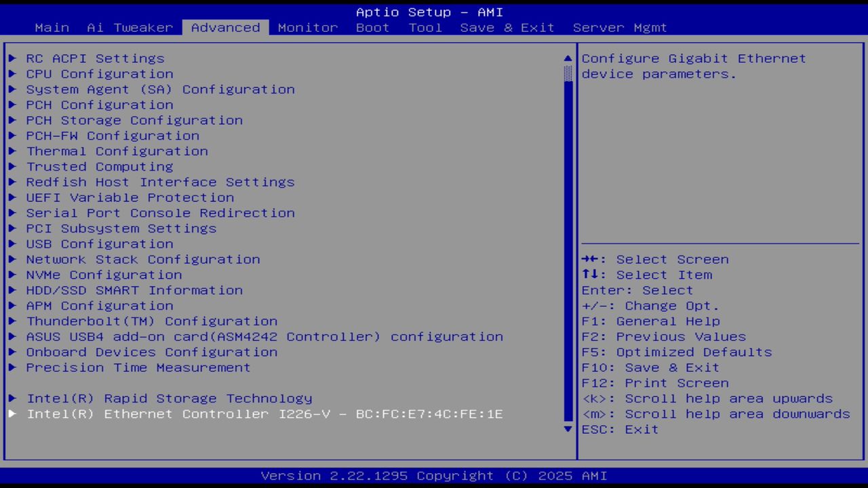Open USB Configuration
Viewport: 868px width, 488px height.
click(99, 243)
